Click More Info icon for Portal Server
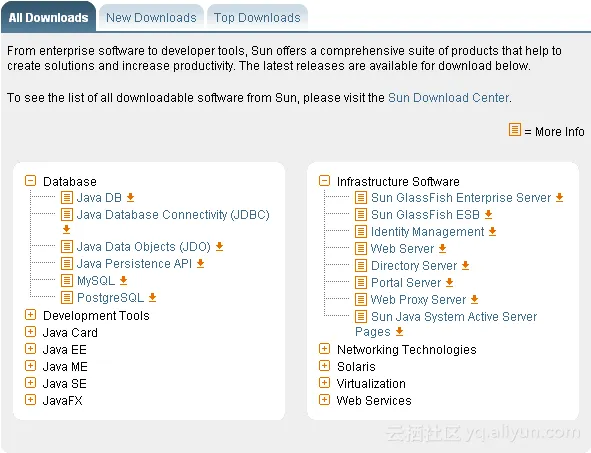This screenshot has height=453, width=591. click(361, 282)
